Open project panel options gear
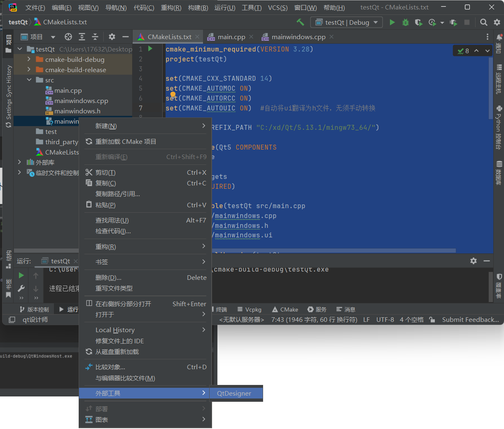This screenshot has width=504, height=429. (112, 37)
